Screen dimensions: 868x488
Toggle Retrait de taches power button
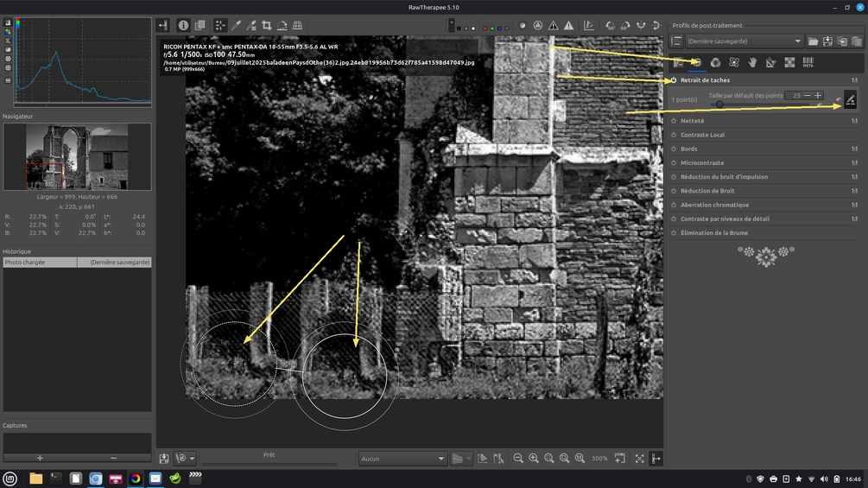pyautogui.click(x=674, y=80)
